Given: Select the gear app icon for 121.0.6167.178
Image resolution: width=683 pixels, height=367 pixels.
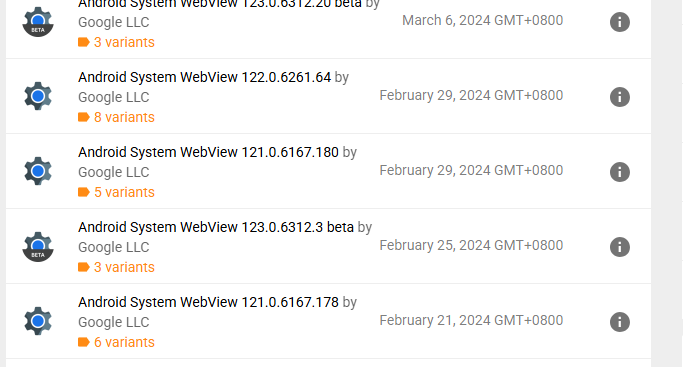Looking at the screenshot, I should [38, 321].
